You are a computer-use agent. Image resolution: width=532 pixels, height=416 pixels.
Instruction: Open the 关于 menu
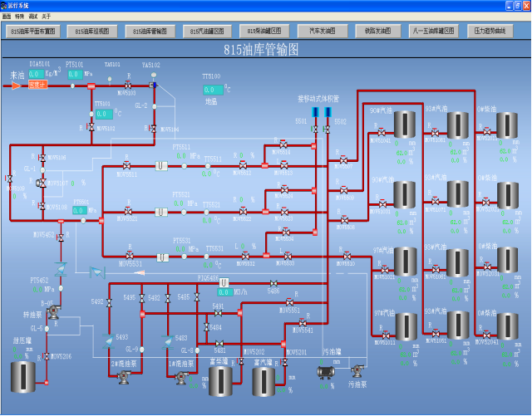(47, 16)
